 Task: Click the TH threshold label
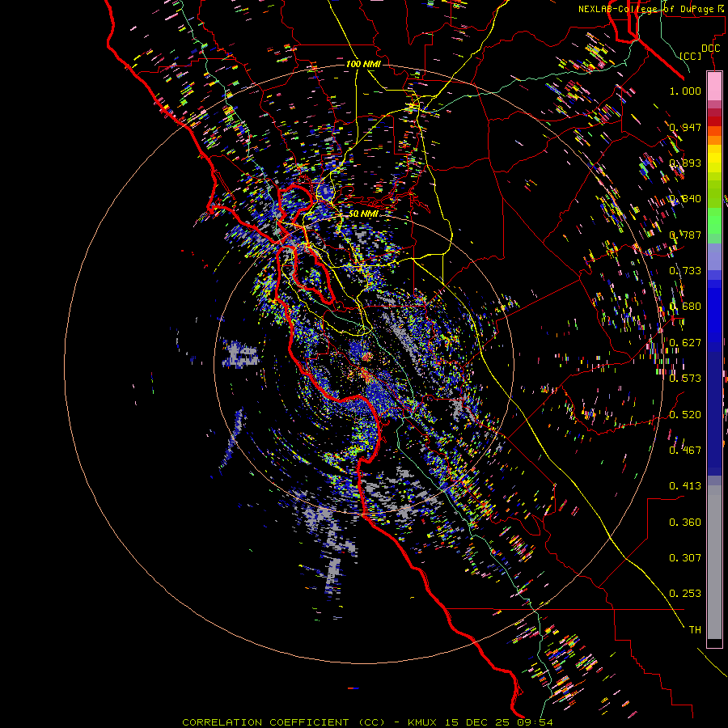tap(695, 630)
